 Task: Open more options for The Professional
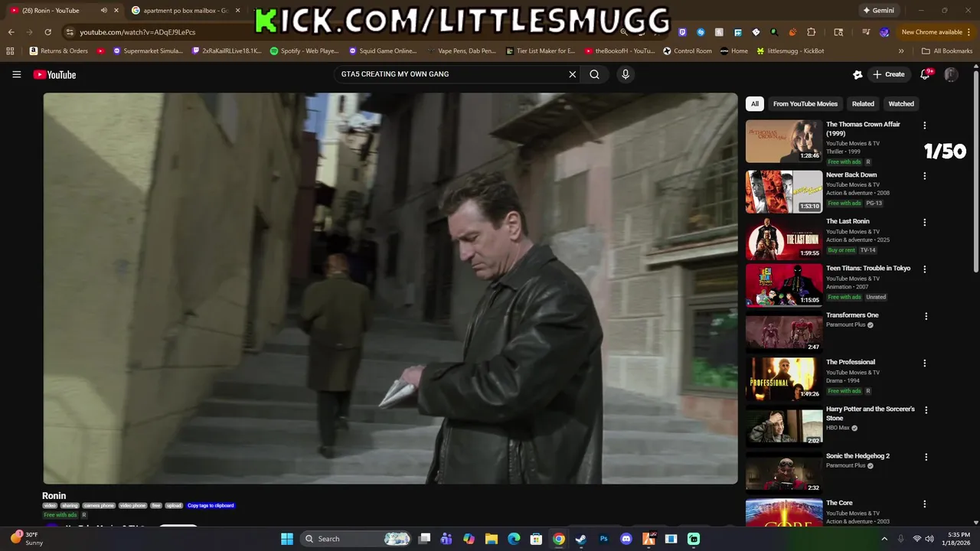(925, 364)
